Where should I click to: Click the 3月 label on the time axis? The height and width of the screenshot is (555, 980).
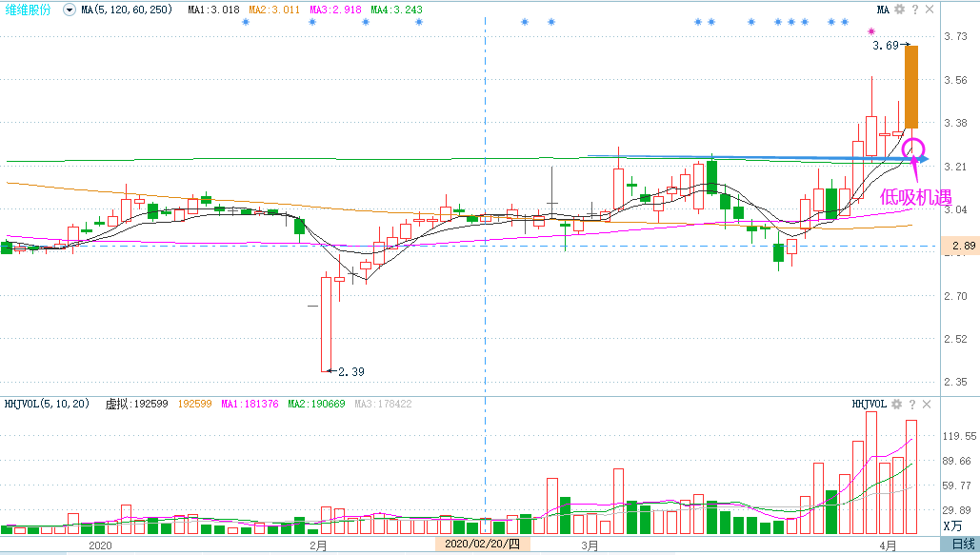tap(590, 545)
